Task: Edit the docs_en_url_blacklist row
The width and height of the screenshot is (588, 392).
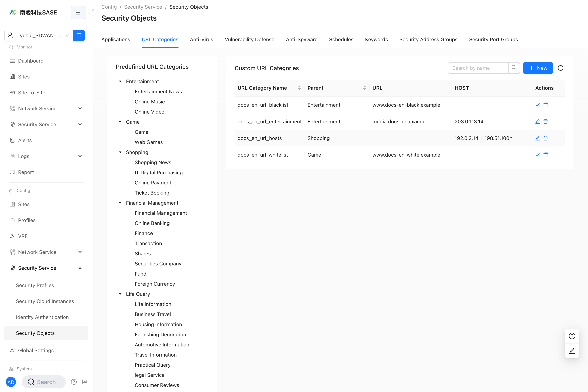Action: pos(537,105)
